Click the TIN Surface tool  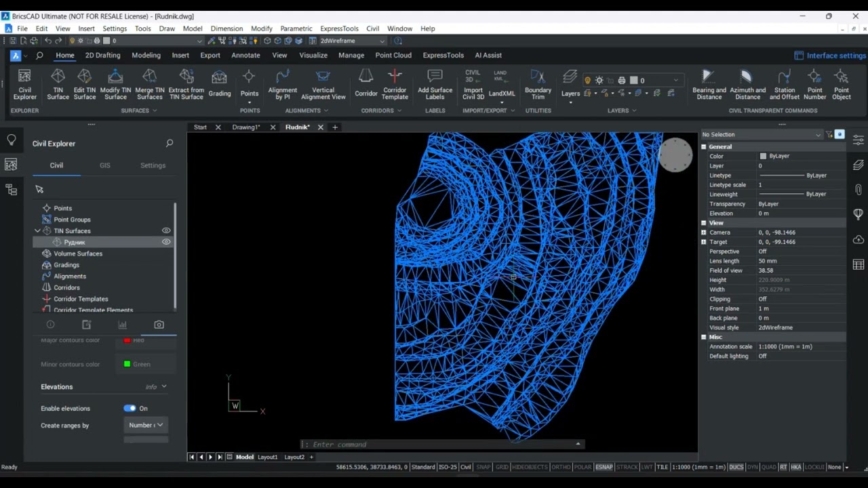(x=58, y=84)
